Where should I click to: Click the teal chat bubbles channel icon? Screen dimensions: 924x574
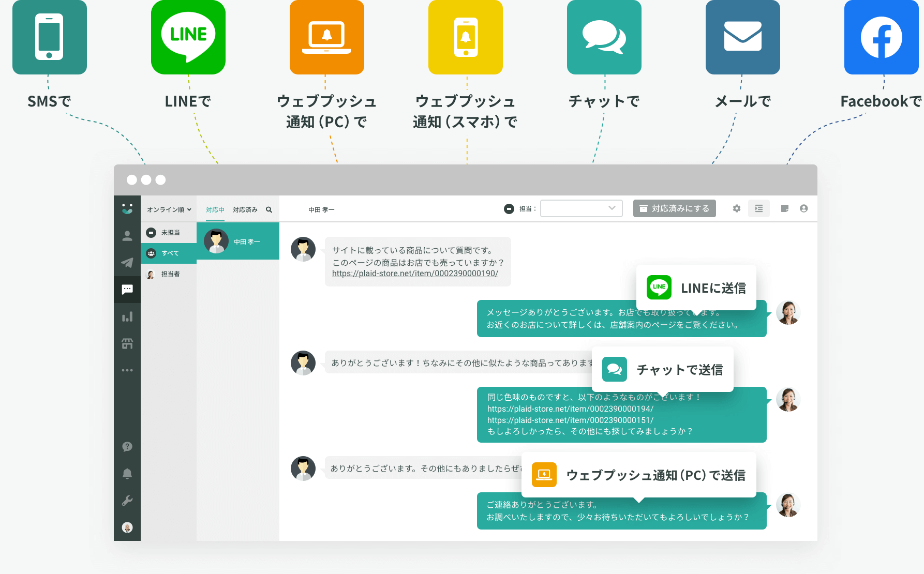(x=604, y=37)
